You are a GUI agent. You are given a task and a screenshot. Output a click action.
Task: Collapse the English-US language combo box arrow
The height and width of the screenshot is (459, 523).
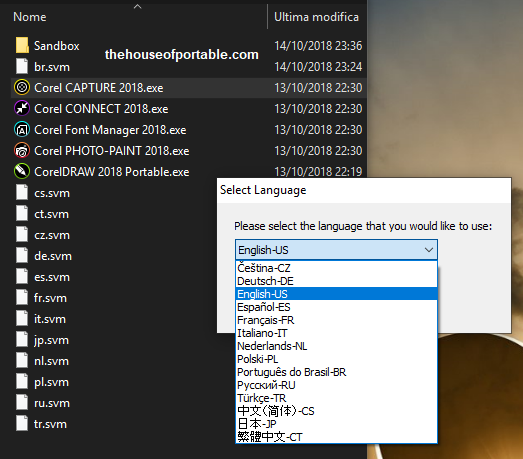tap(429, 250)
